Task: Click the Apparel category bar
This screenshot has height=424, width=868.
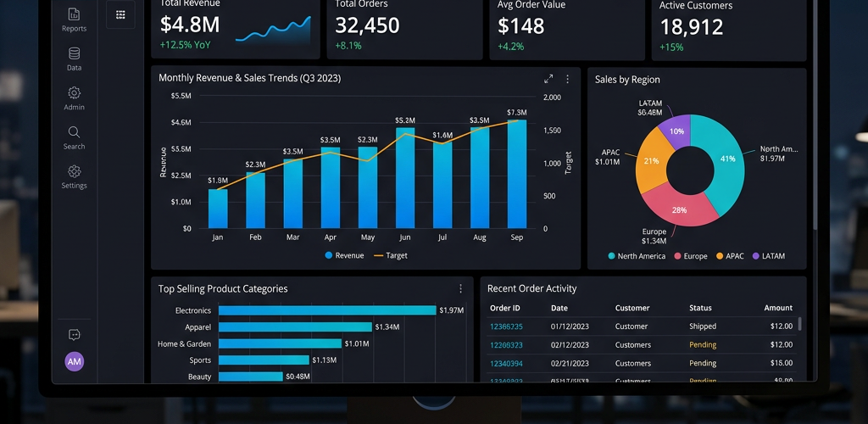Action: point(295,327)
